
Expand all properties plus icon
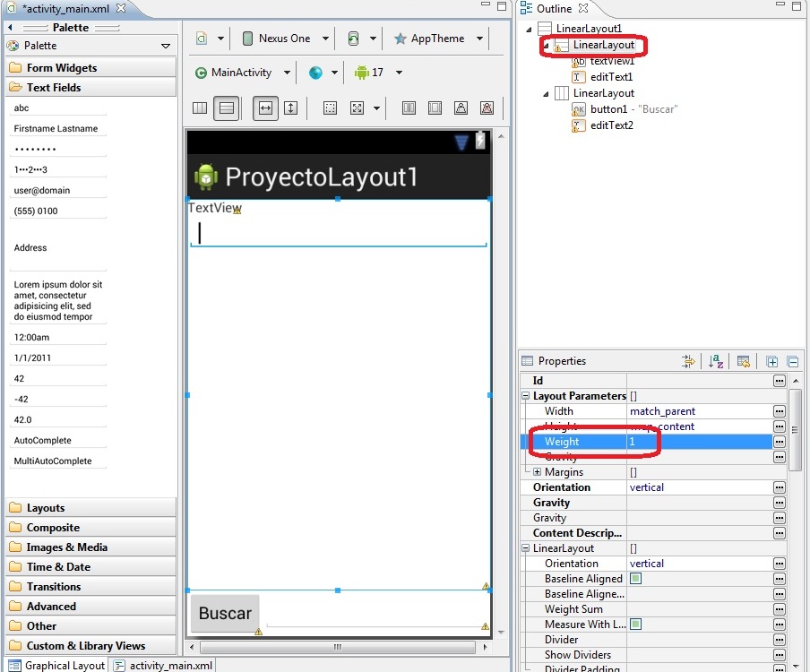(x=771, y=362)
